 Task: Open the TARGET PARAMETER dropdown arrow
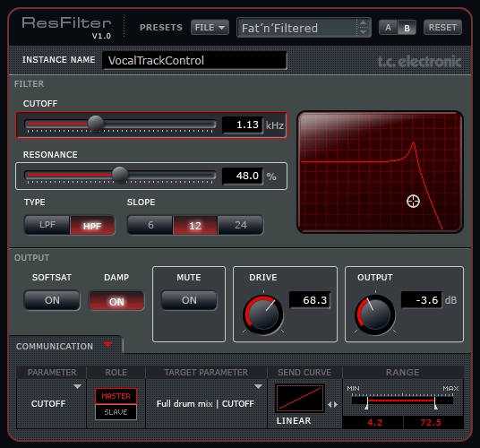click(x=259, y=387)
